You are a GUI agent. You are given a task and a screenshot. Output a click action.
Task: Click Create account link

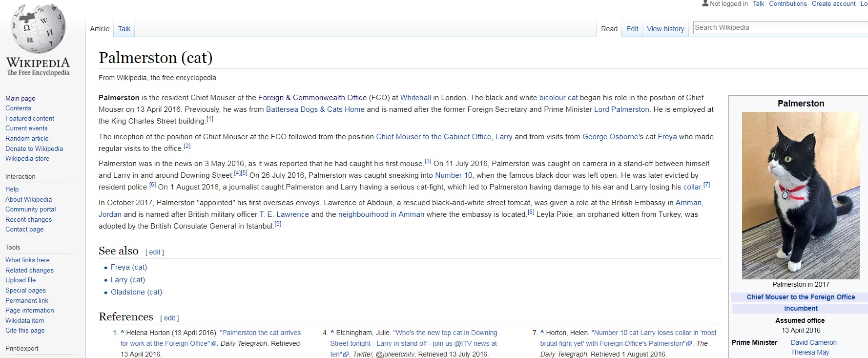point(833,3)
